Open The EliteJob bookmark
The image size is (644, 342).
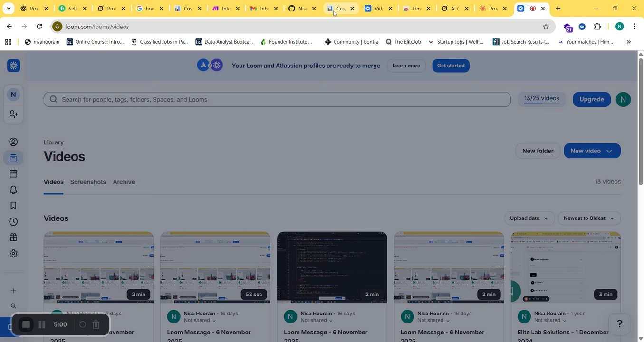[403, 42]
